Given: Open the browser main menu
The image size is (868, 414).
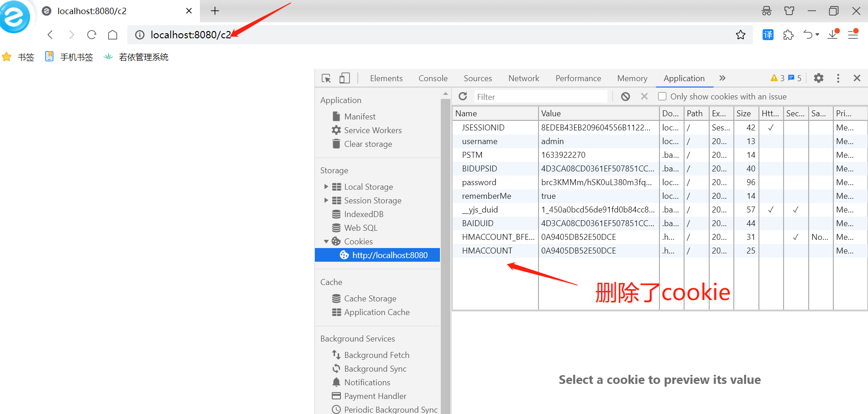Looking at the screenshot, I should (853, 35).
